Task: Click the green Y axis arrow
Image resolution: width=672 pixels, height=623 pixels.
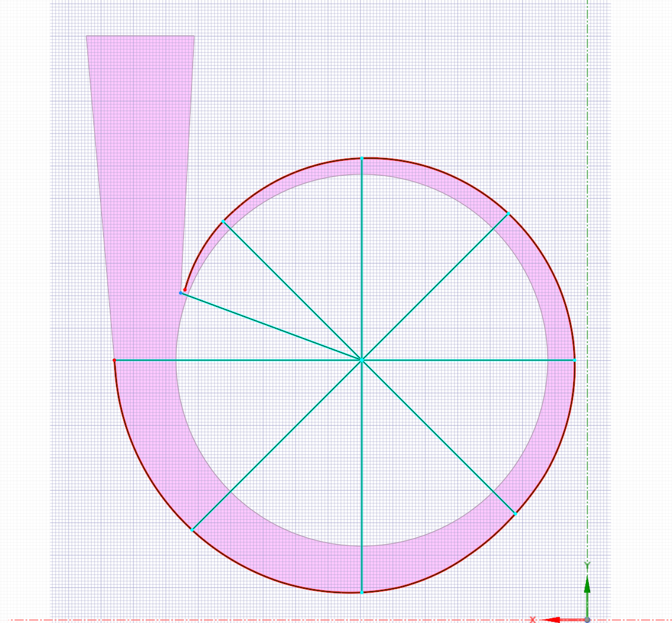Action: point(587,586)
